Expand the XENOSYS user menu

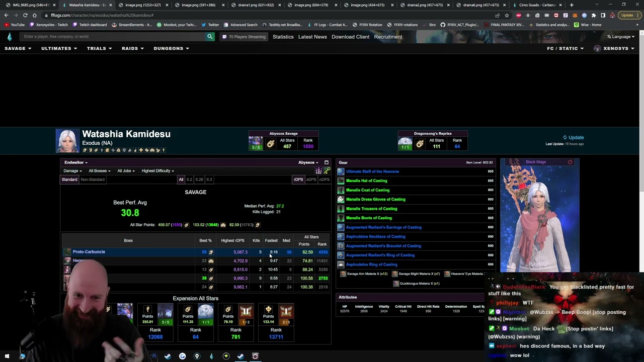[614, 48]
